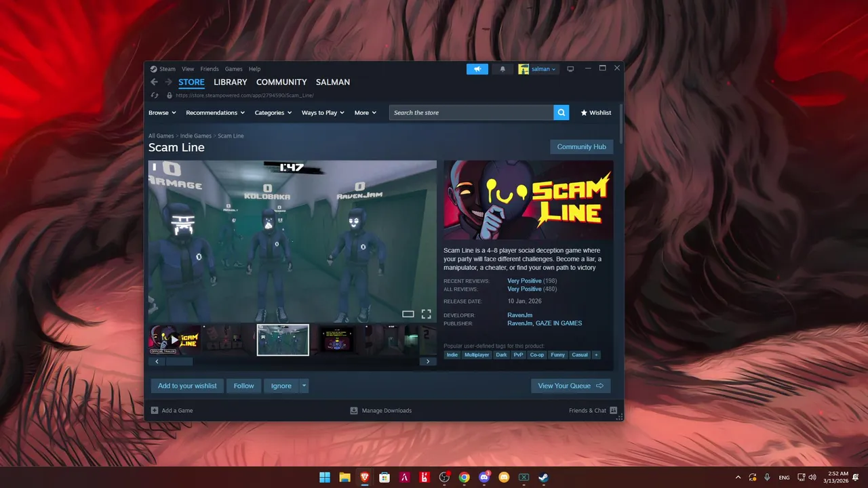Open the salman account dropdown

[x=538, y=69]
